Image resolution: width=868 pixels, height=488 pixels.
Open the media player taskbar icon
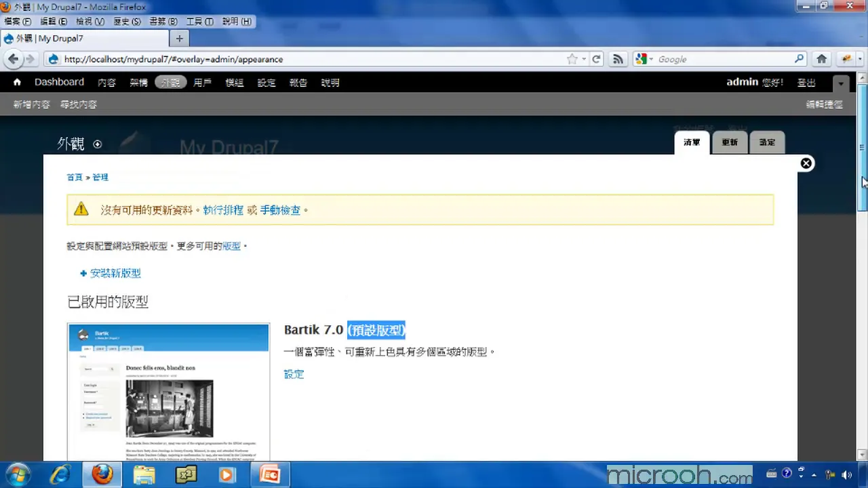click(227, 474)
